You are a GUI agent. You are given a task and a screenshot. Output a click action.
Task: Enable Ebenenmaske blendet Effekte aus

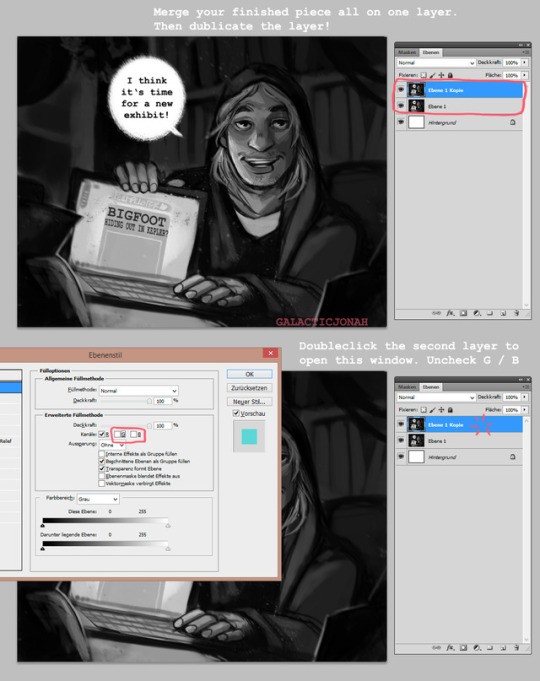102,476
